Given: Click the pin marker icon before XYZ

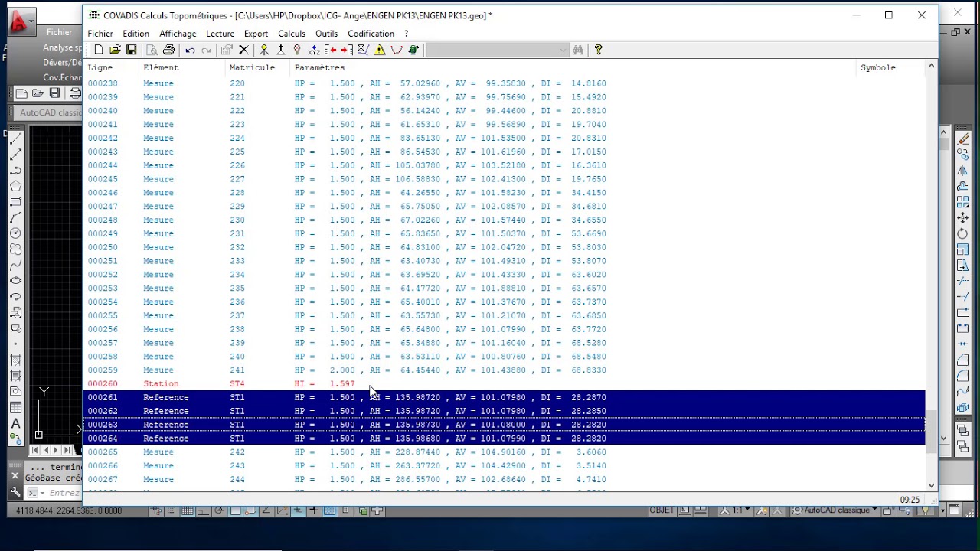Looking at the screenshot, I should tap(297, 50).
